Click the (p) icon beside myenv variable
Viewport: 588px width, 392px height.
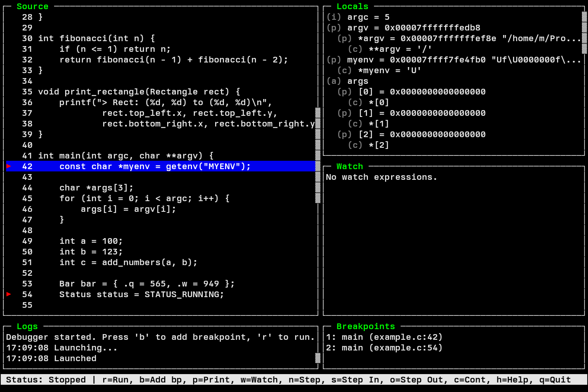(334, 60)
